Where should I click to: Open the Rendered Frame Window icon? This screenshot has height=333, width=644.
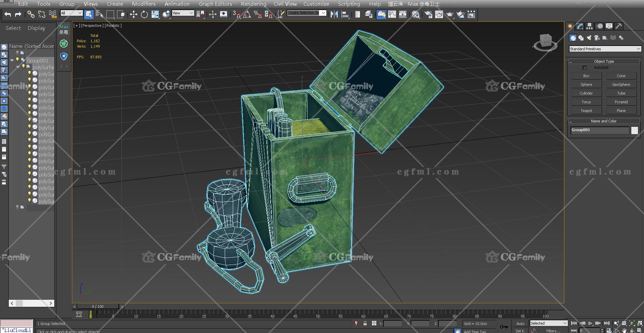439,14
